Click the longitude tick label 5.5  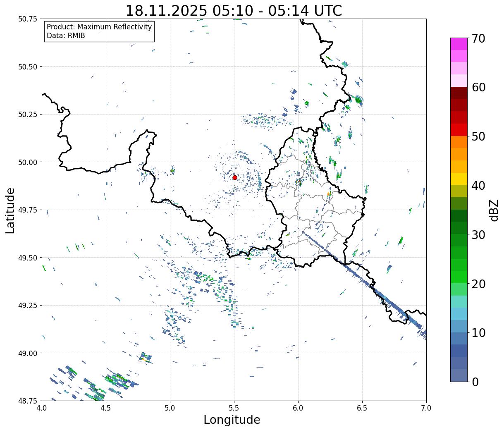click(x=234, y=408)
